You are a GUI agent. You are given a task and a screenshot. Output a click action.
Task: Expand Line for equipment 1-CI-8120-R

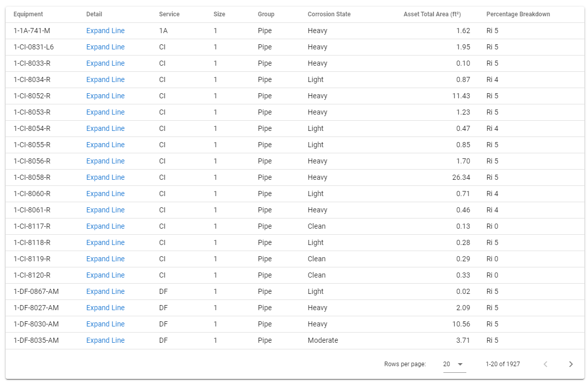[105, 275]
